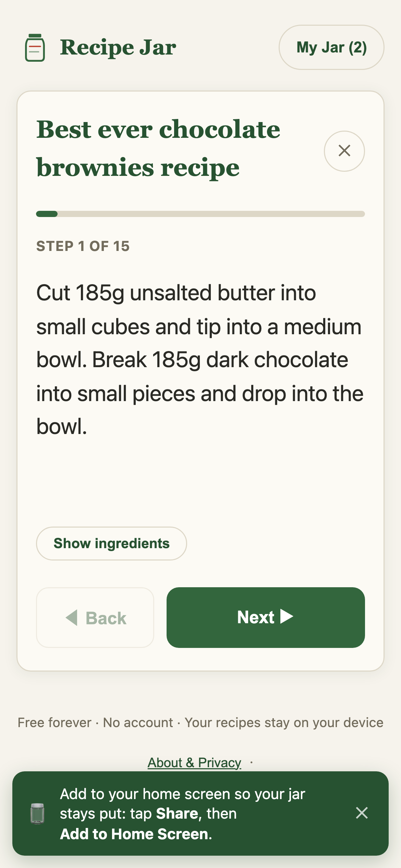The width and height of the screenshot is (401, 868).
Task: Click the 'Step 1 of 15' label
Action: pos(83,246)
